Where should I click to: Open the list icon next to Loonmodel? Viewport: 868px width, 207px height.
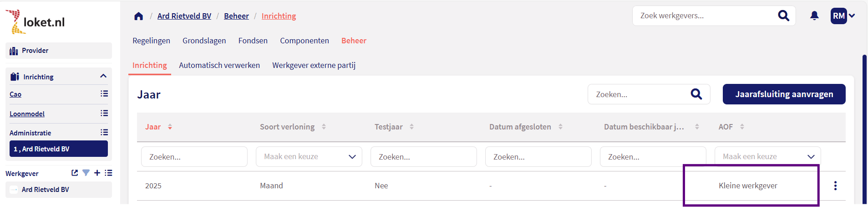104,114
